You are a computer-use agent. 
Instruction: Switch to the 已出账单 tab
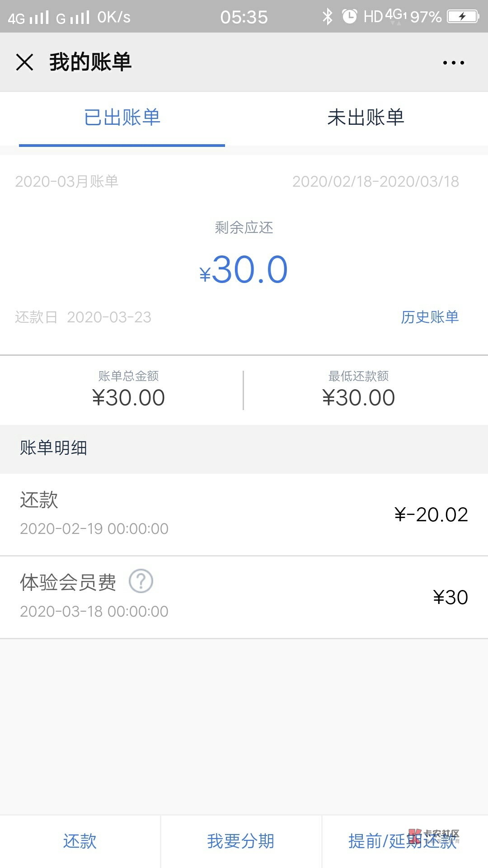tap(122, 118)
